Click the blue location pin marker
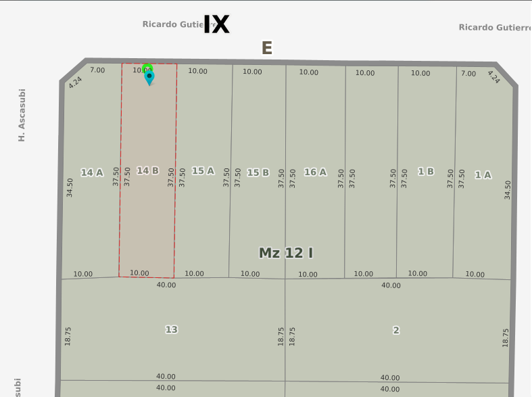This screenshot has height=397, width=532. pyautogui.click(x=149, y=78)
